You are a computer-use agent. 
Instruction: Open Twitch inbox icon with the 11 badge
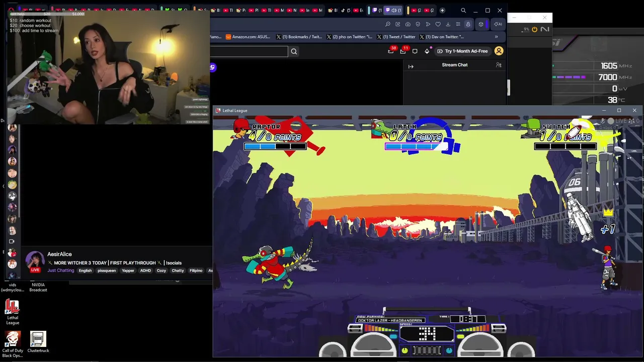403,51
